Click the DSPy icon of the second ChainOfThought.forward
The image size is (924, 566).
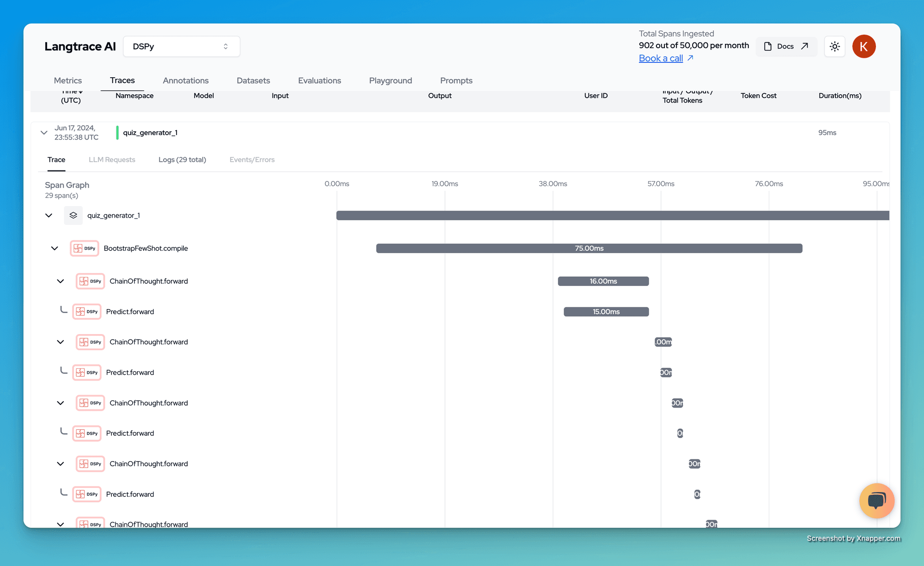click(90, 342)
